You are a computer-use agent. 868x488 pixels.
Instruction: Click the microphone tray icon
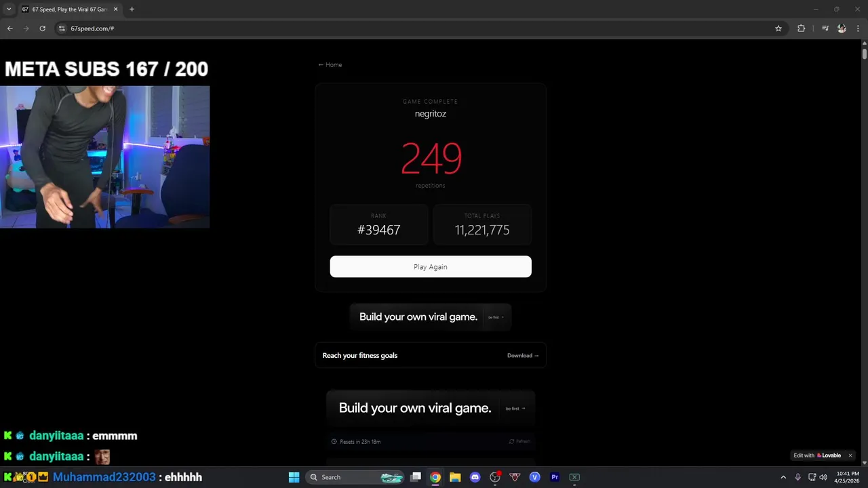pyautogui.click(x=798, y=477)
